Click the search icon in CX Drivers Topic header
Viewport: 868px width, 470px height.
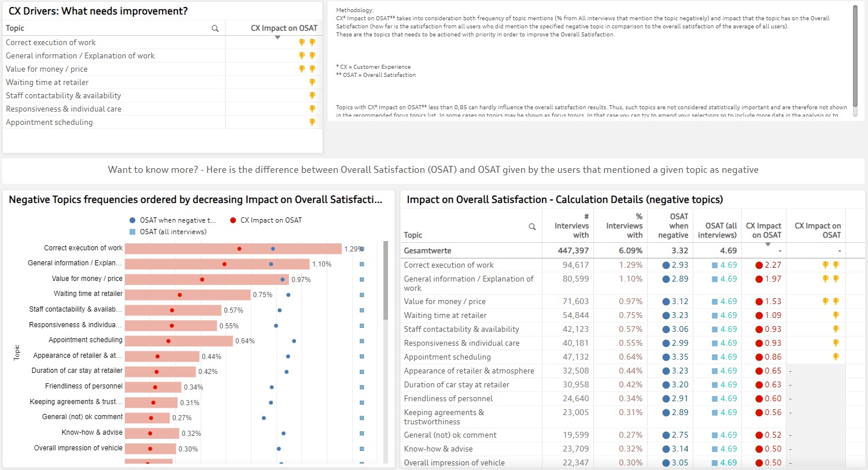[x=215, y=28]
